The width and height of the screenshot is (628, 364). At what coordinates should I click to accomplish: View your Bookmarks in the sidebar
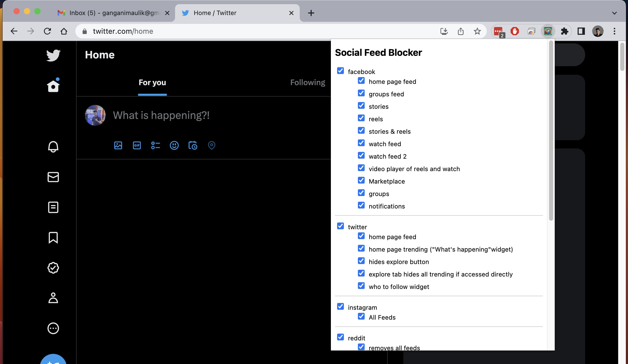tap(53, 238)
